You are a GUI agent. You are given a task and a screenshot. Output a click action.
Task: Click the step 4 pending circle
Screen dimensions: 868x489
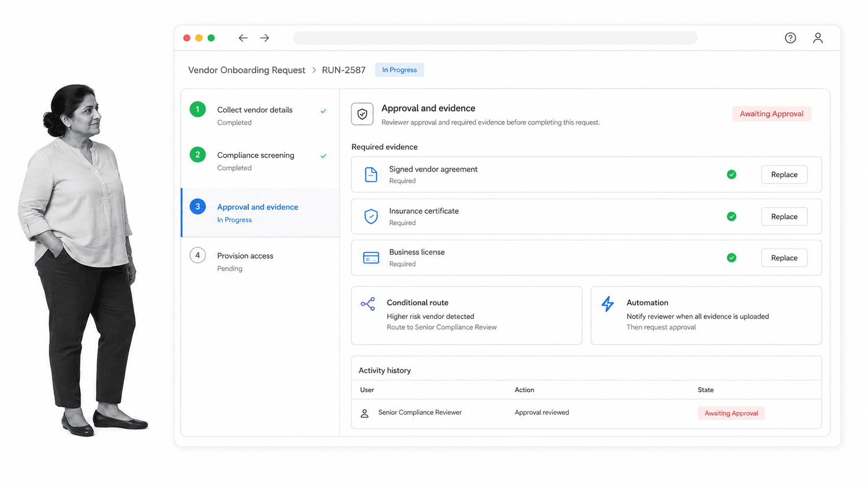[198, 255]
